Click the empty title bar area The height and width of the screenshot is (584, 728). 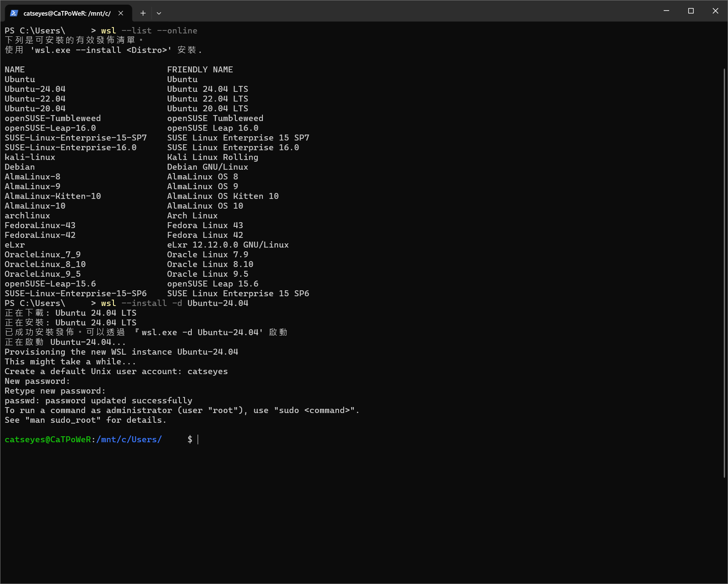pyautogui.click(x=406, y=11)
